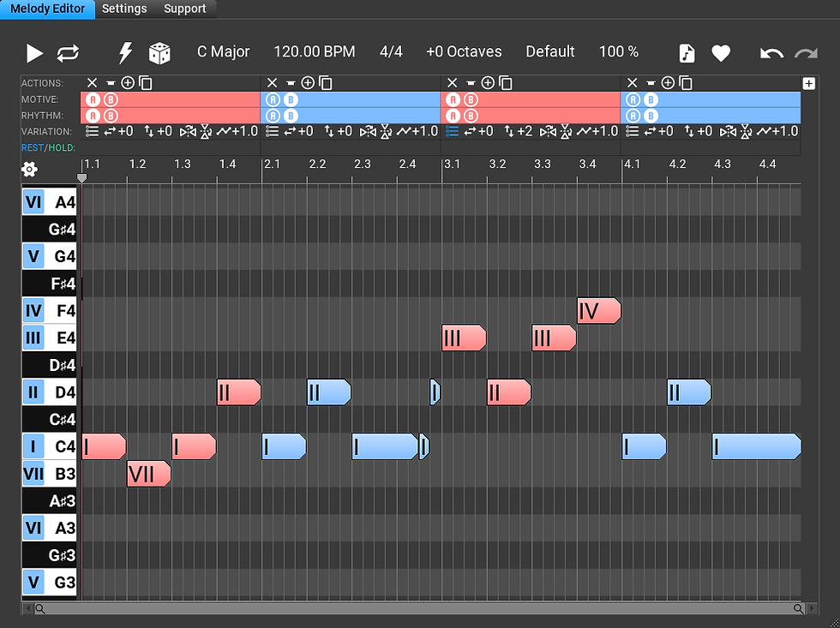Change time signature via the 4/4 selector
840x628 pixels.
click(392, 51)
